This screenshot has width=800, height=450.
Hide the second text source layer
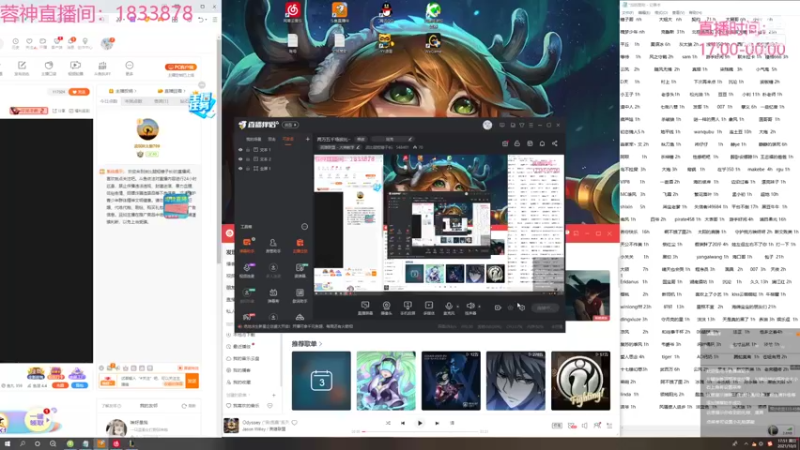pyautogui.click(x=240, y=159)
